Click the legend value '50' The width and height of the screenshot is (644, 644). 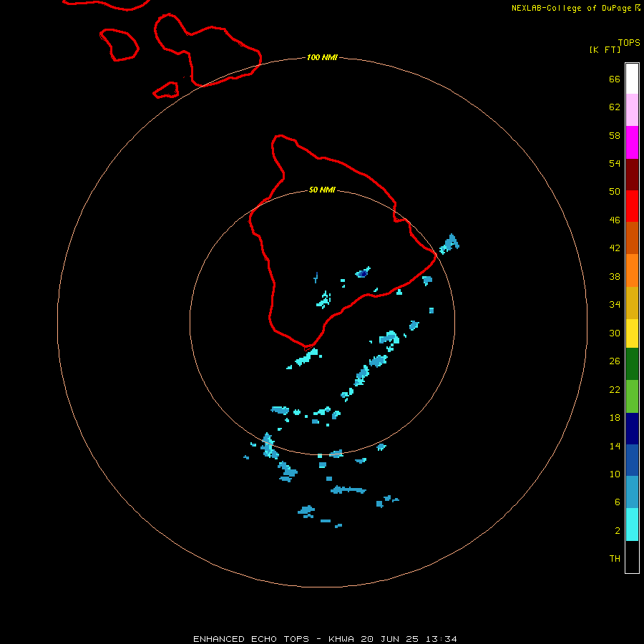click(x=615, y=192)
